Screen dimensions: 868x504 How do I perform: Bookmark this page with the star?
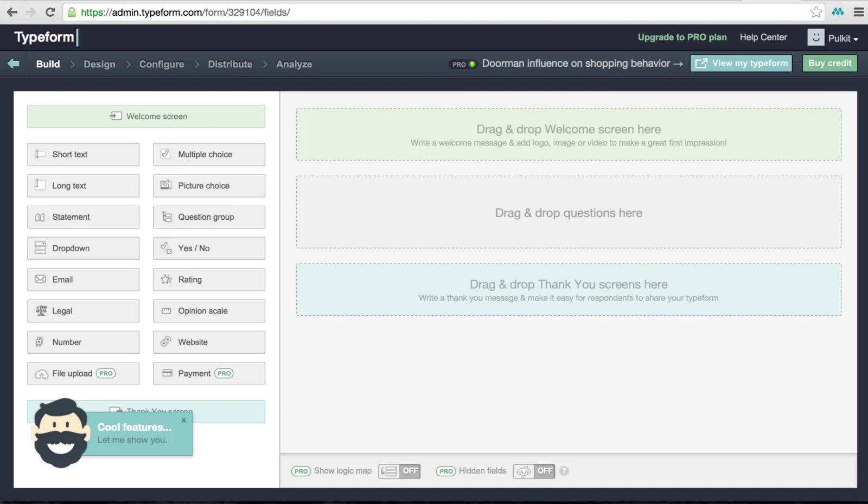816,12
